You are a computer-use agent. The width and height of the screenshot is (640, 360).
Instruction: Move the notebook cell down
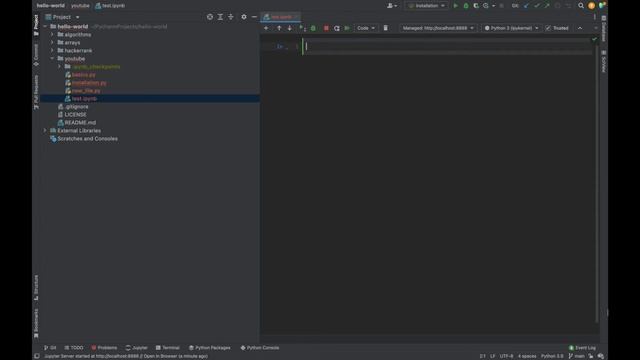coord(289,28)
